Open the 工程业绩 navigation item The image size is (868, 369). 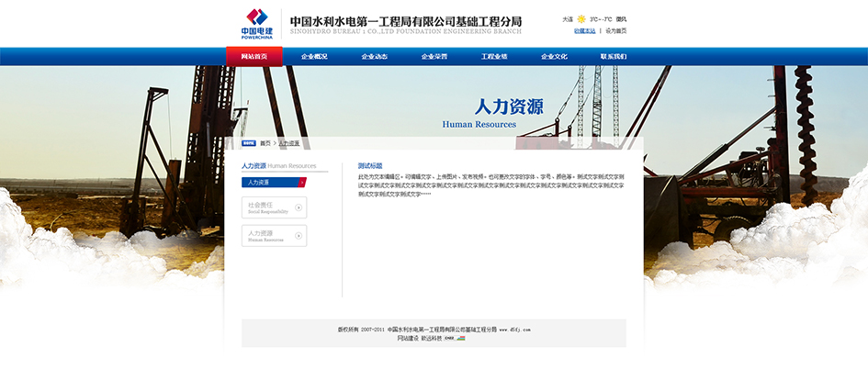coord(494,57)
